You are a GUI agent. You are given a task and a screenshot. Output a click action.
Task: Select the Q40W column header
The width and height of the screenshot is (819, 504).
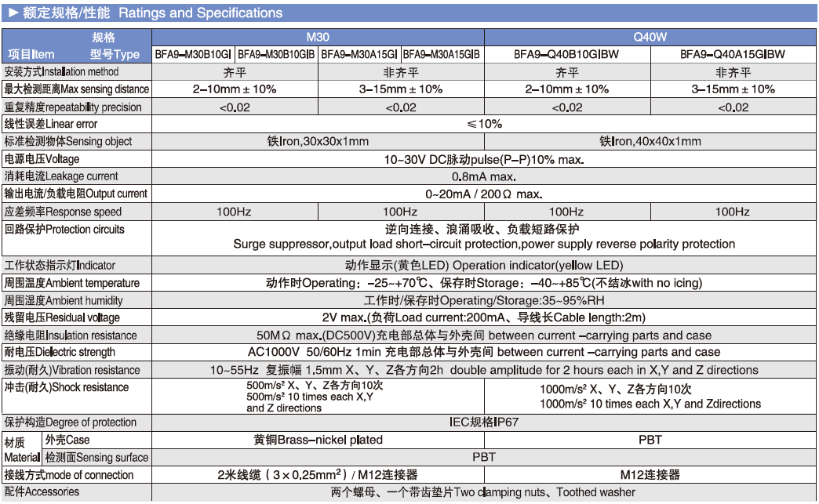tap(650, 37)
